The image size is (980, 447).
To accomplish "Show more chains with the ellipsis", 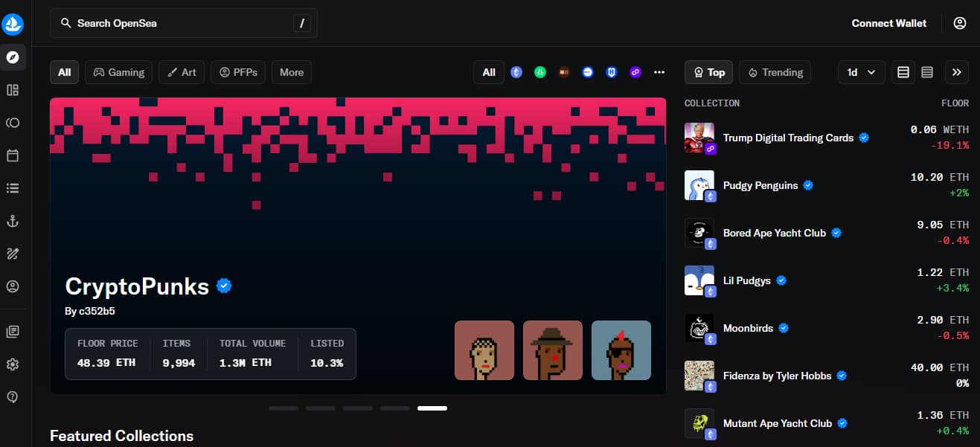I will pyautogui.click(x=659, y=72).
